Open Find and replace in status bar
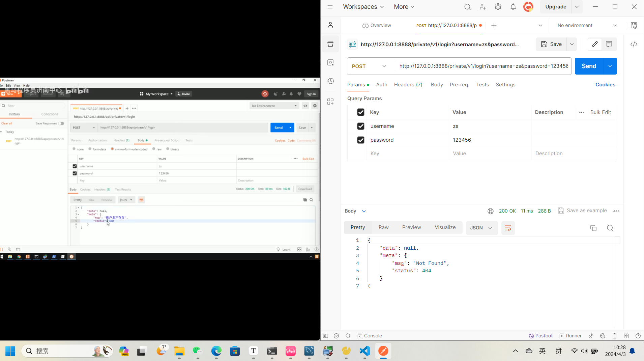The image size is (644, 361). click(x=348, y=336)
